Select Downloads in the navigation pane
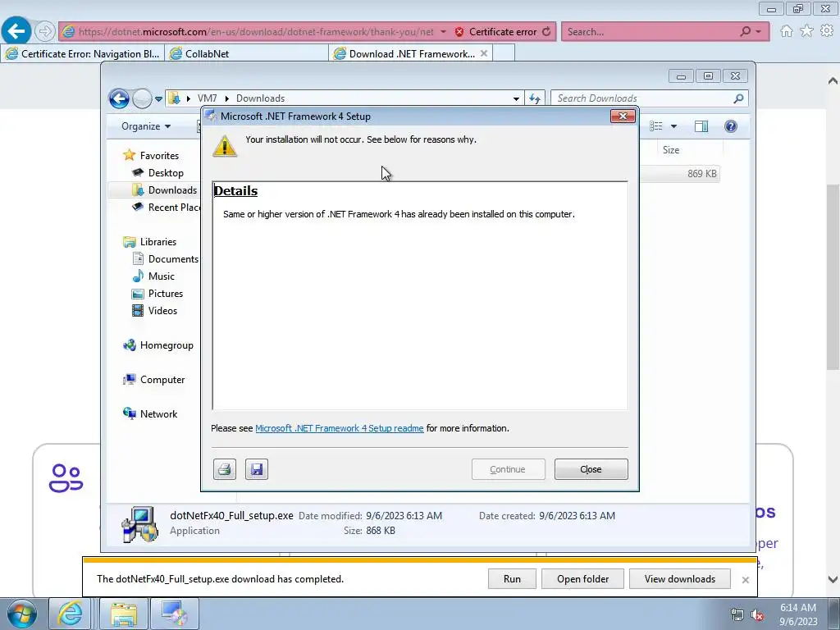 tap(172, 189)
